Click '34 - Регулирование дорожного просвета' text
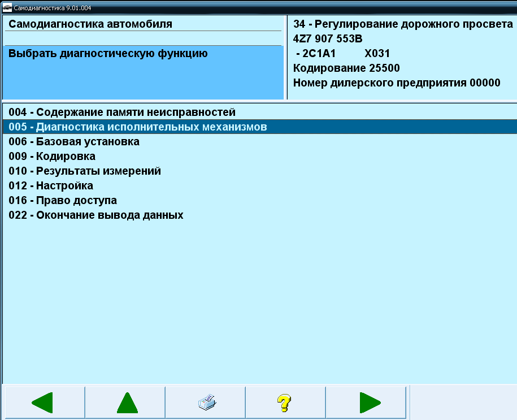 (x=403, y=24)
